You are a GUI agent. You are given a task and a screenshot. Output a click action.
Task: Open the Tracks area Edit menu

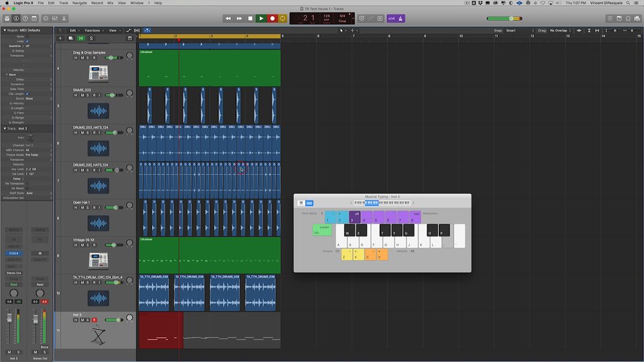[x=74, y=30]
